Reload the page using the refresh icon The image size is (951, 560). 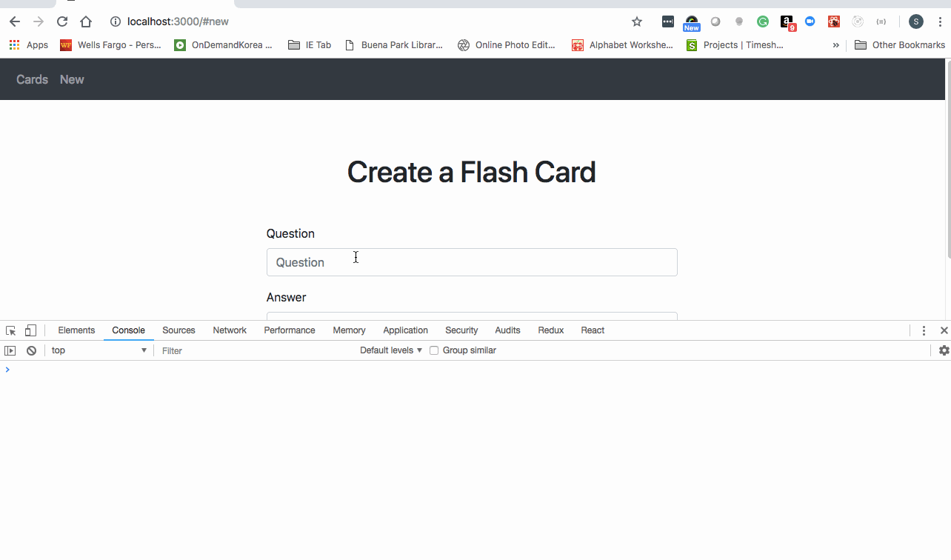pyautogui.click(x=61, y=21)
